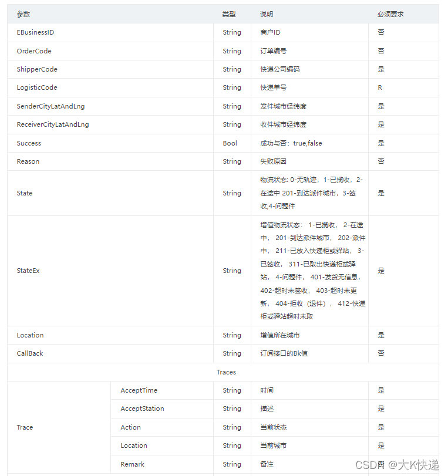Select the 成功与否 true,false description
The width and height of the screenshot is (448, 476).
[291, 143]
